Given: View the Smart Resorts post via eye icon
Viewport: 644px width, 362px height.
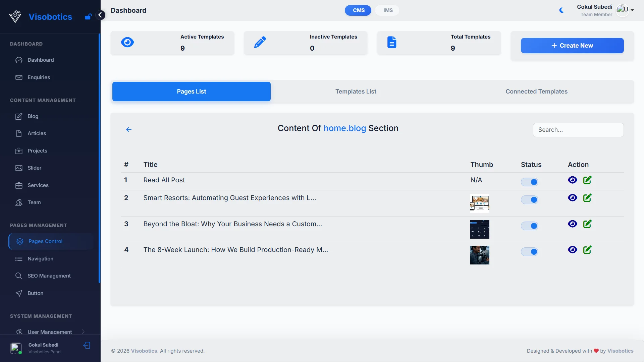Looking at the screenshot, I should 572,198.
